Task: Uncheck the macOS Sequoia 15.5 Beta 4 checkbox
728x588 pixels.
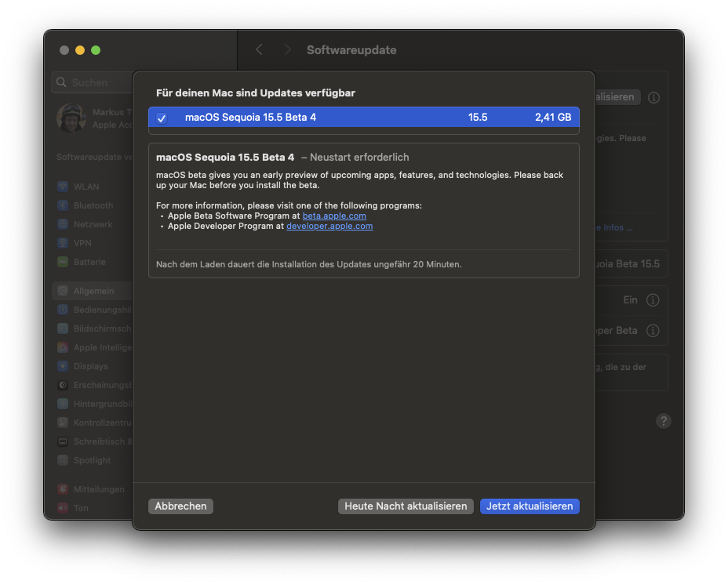Action: (162, 118)
